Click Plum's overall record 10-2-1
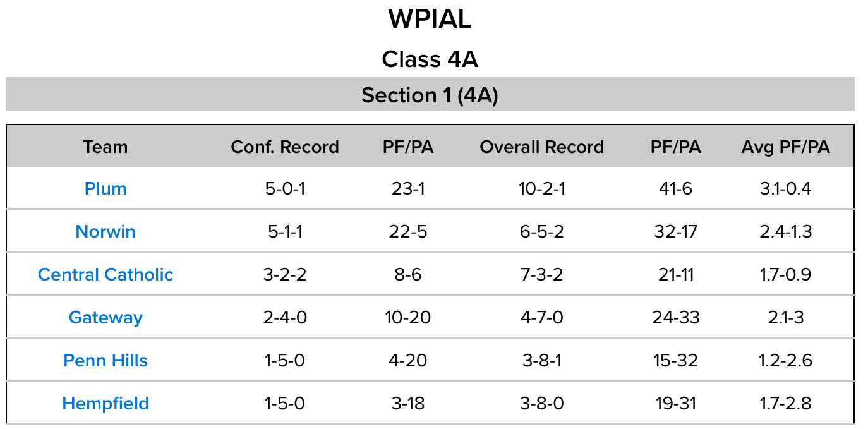This screenshot has height=429, width=868. click(x=541, y=189)
